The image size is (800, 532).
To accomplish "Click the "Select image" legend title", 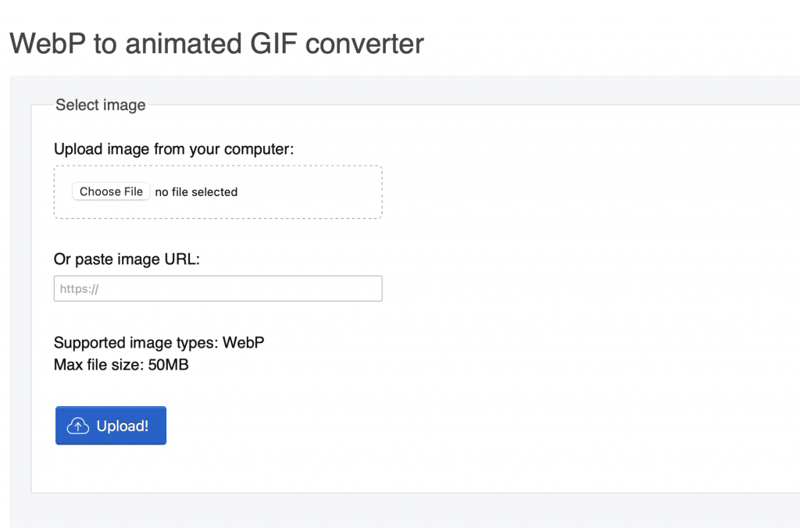I will tap(100, 105).
